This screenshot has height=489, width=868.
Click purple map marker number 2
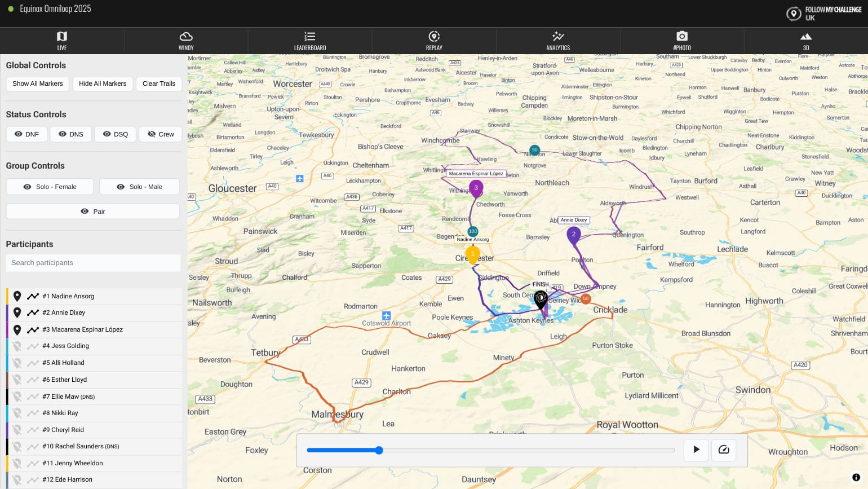574,235
